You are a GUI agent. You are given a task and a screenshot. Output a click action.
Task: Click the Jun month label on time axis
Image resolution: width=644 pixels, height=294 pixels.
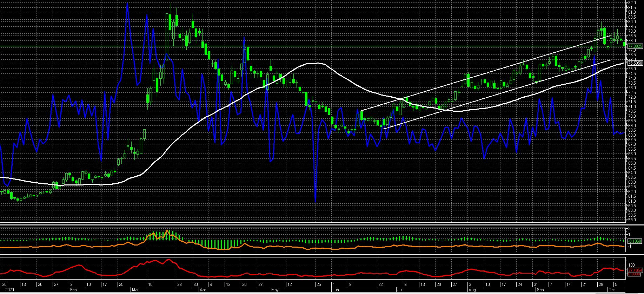point(335,290)
